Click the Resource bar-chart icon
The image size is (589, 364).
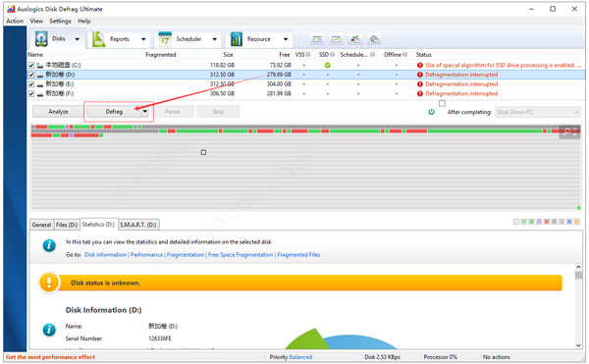(237, 39)
